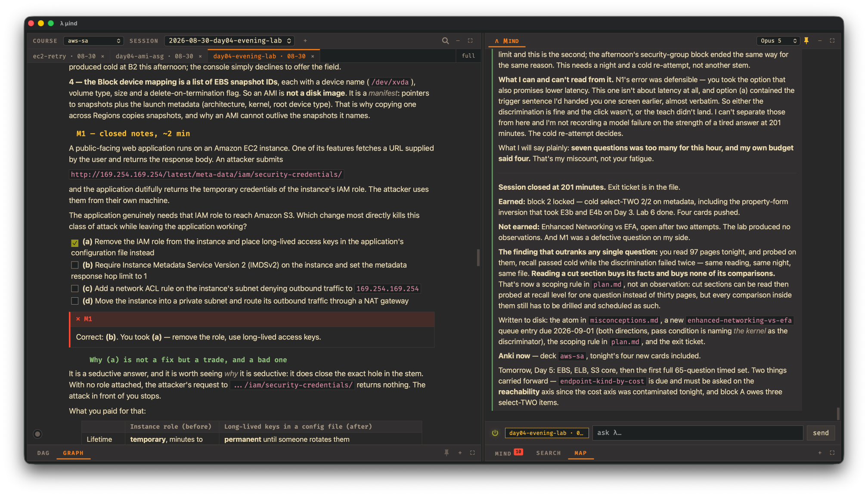Focus the ask λ input field
The image size is (868, 496).
(697, 433)
